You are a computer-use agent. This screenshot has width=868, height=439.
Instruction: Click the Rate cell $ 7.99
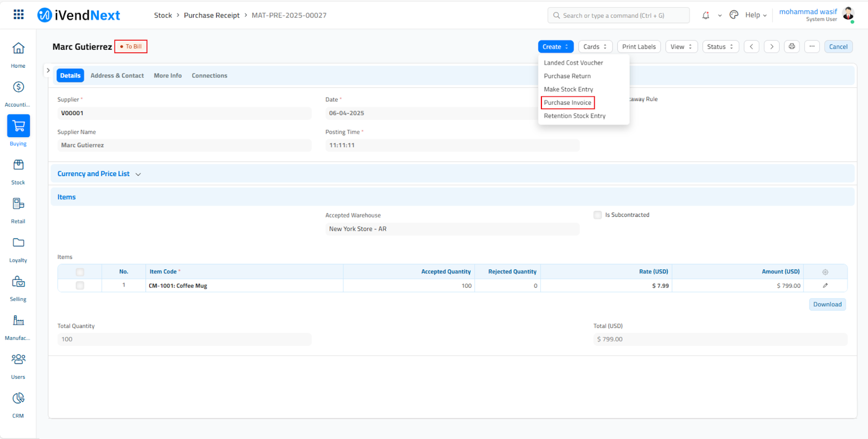tap(607, 286)
